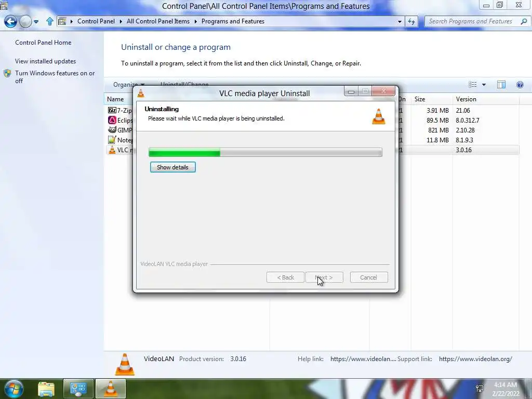This screenshot has width=532, height=399.
Task: Click the Next button in VLC uninstaller
Action: [324, 277]
